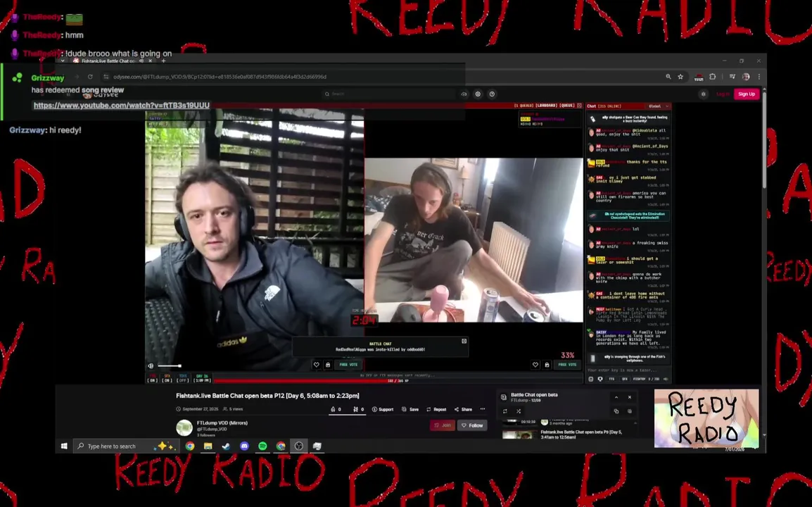Open the Windows Start menu
This screenshot has width=812, height=507.
pyautogui.click(x=64, y=446)
